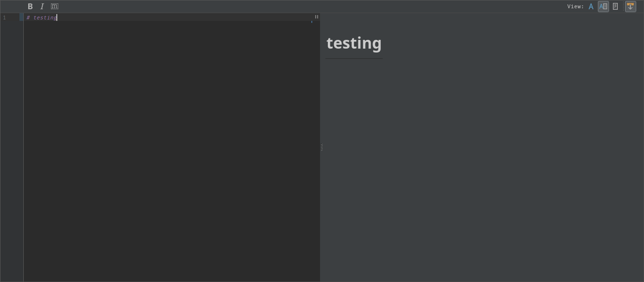The image size is (644, 282).
Task: Click the "#" heading marker in line 1
Action: pyautogui.click(x=28, y=18)
